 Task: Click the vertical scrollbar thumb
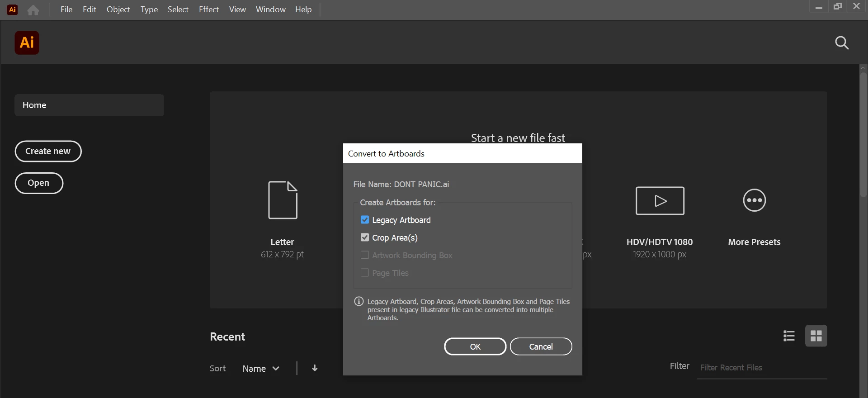point(863,135)
